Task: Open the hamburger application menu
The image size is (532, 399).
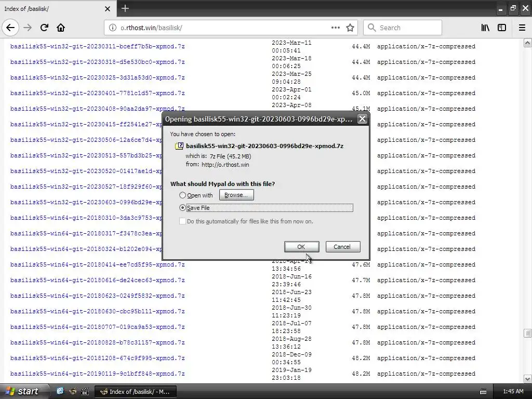Action: pos(522,28)
